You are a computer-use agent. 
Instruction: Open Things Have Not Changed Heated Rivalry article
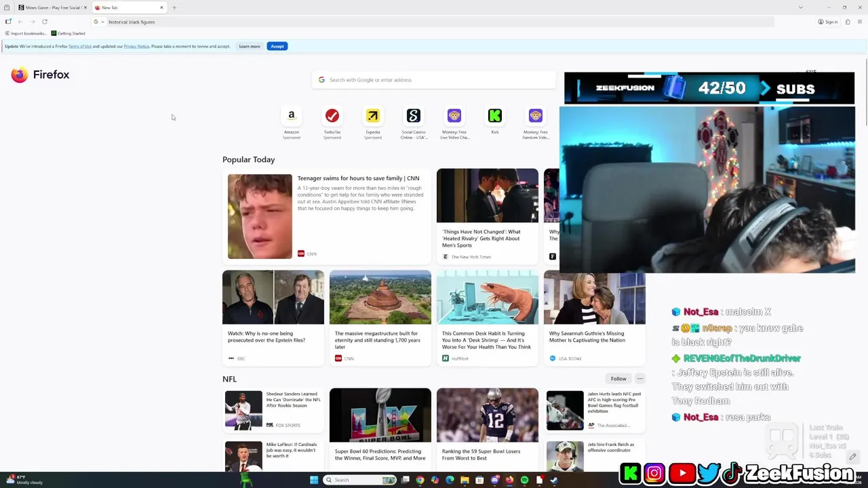point(488,216)
